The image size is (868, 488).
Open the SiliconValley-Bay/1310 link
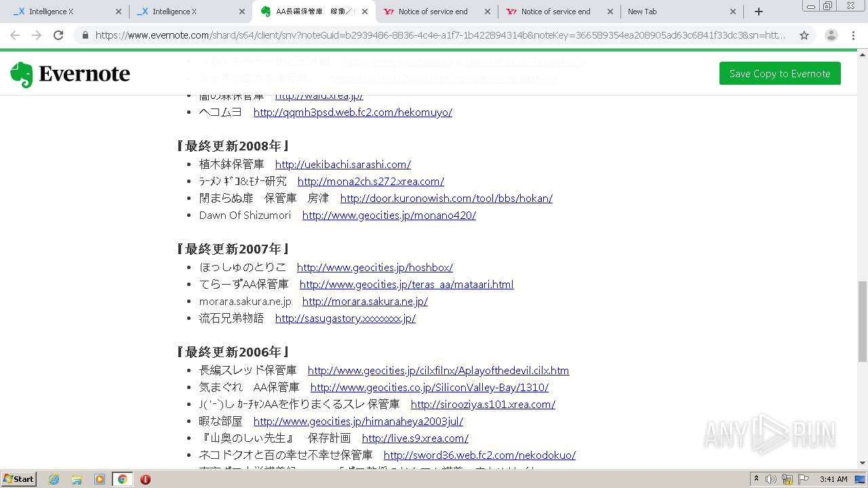pyautogui.click(x=429, y=388)
